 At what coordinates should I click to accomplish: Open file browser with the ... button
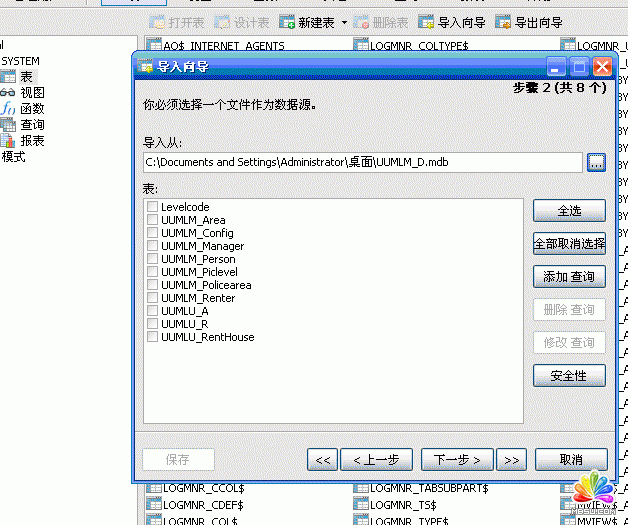point(596,162)
